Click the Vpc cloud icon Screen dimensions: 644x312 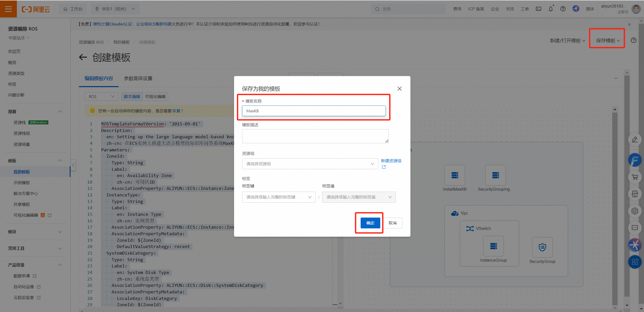click(454, 213)
